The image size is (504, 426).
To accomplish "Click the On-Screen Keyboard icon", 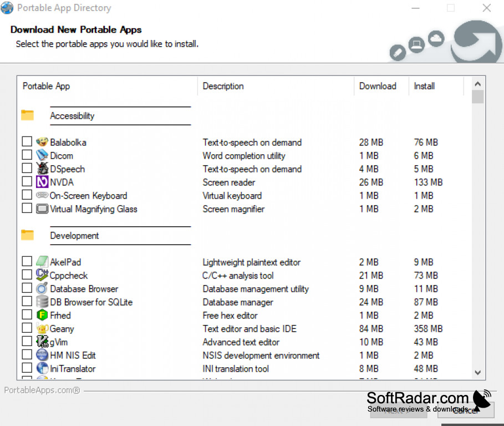I will click(x=42, y=195).
